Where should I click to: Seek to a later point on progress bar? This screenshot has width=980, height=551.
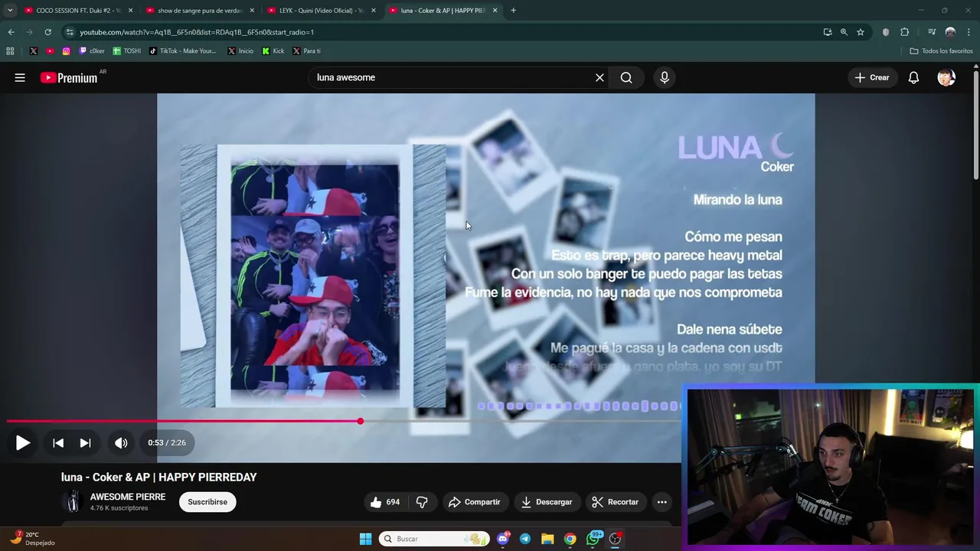click(521, 421)
